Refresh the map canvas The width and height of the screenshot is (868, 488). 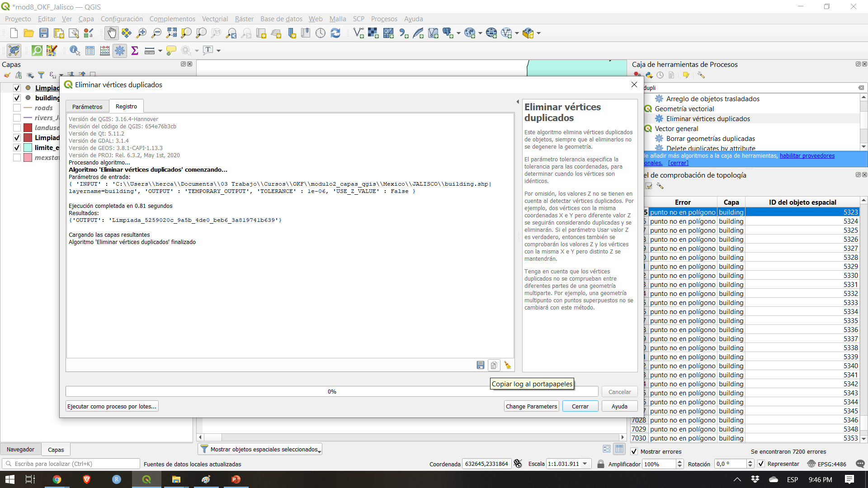[x=335, y=33]
